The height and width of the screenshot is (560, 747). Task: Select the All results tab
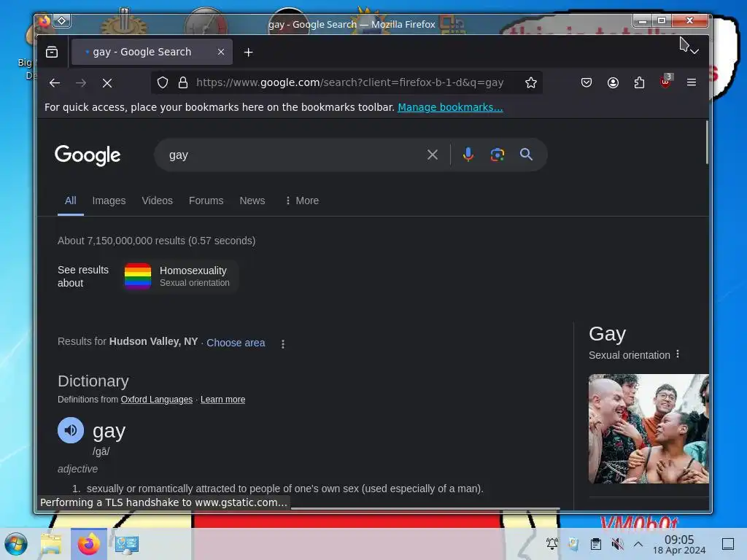tap(71, 201)
